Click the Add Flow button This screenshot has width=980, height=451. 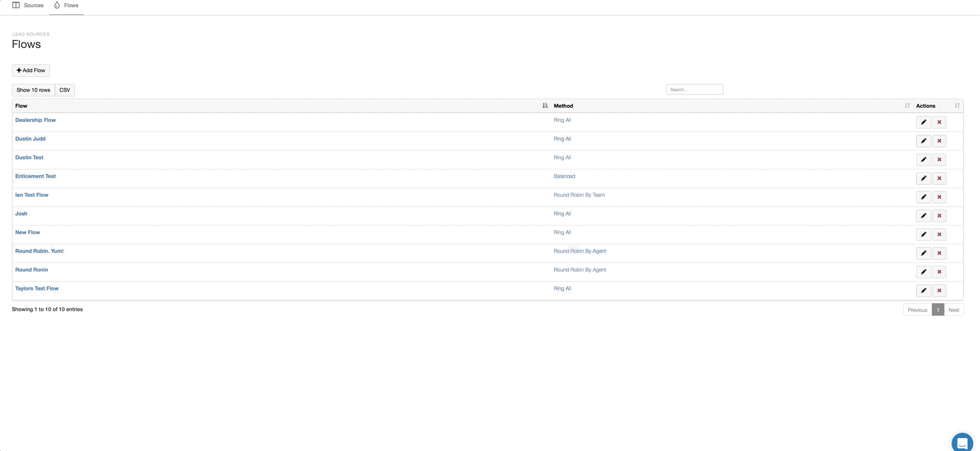[x=31, y=70]
